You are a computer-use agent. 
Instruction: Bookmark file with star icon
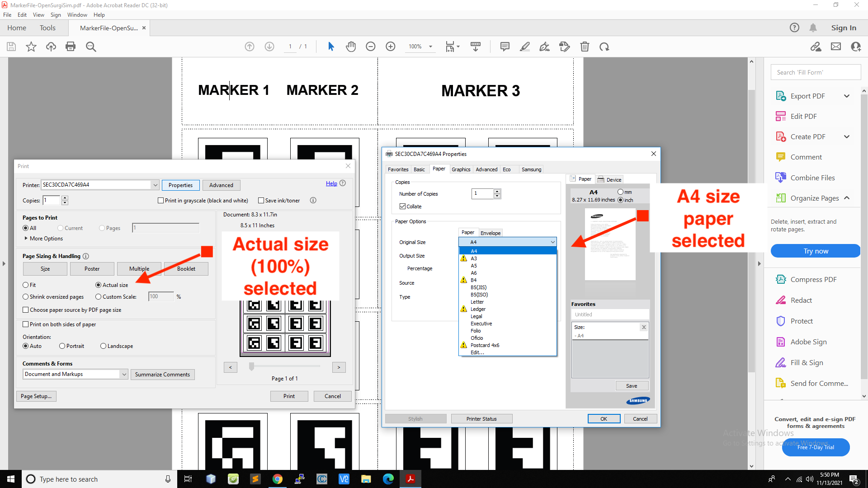pyautogui.click(x=31, y=47)
